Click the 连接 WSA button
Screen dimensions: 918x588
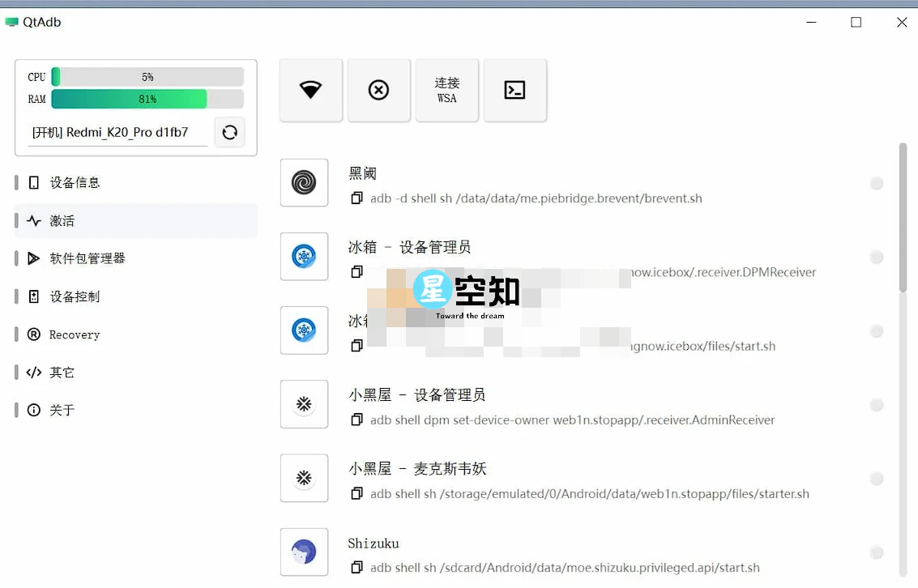pyautogui.click(x=446, y=90)
